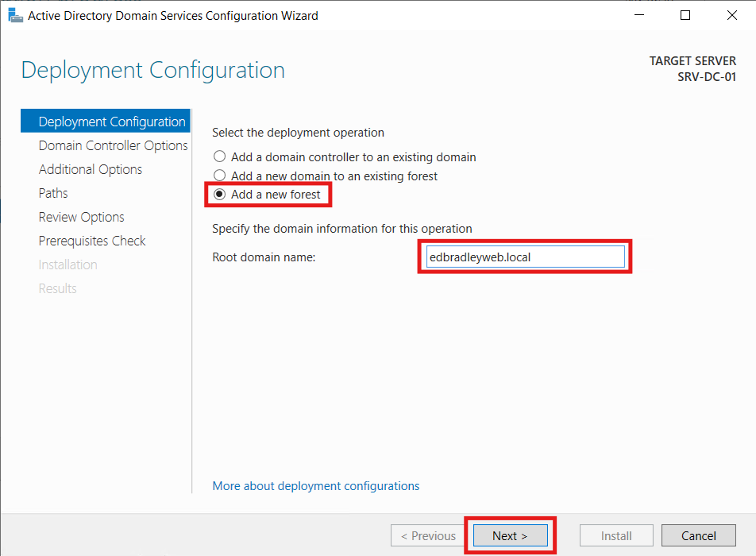Viewport: 756px width, 556px height.
Task: Click the Active Directory wizard title bar icon
Action: point(16,15)
